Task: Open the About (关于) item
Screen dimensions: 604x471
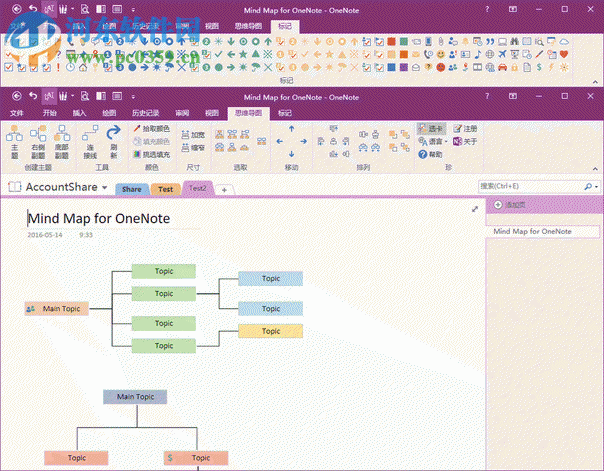Action: (x=465, y=141)
